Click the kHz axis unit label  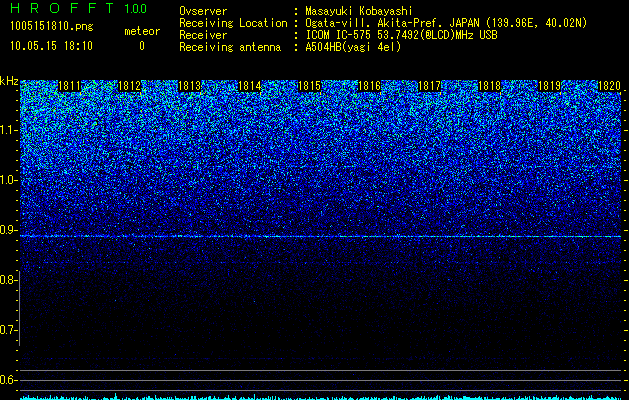(x=9, y=81)
